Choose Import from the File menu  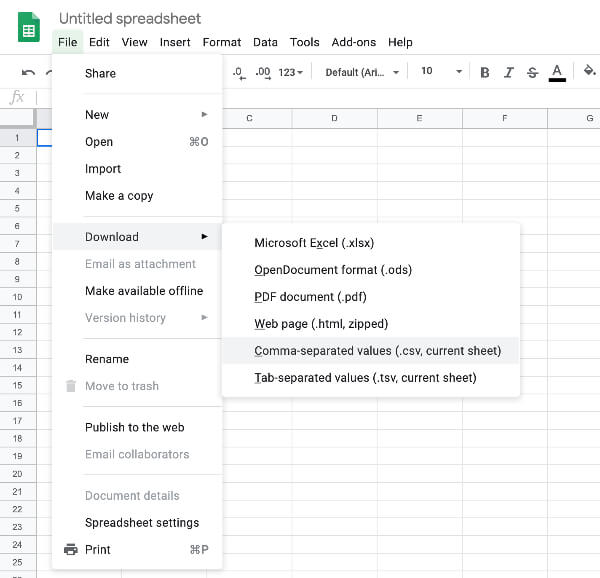coord(137,168)
